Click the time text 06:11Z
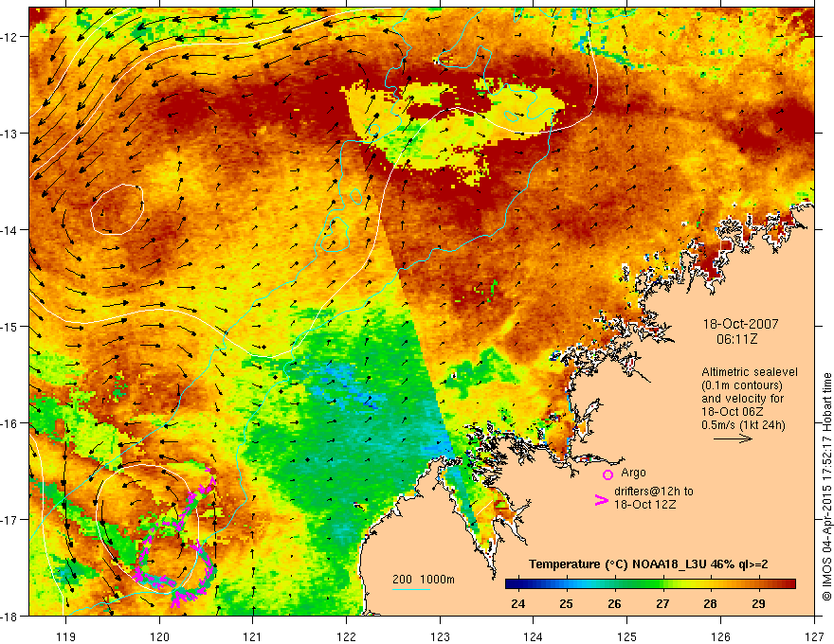This screenshot has width=834, height=644. click(736, 338)
